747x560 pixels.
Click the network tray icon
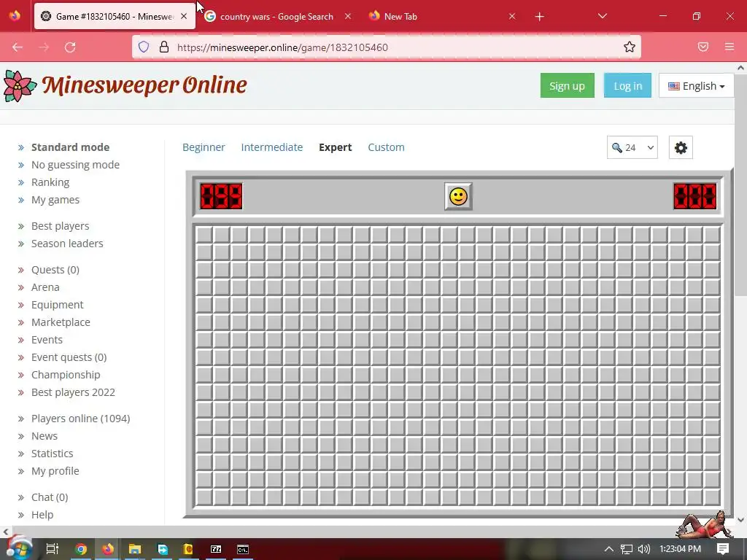(x=627, y=549)
